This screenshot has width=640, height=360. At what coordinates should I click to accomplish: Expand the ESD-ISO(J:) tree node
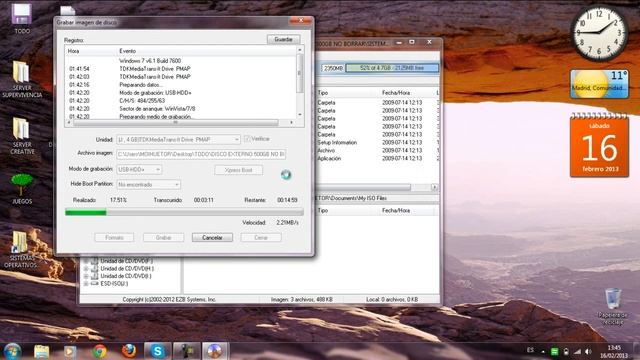[x=86, y=283]
